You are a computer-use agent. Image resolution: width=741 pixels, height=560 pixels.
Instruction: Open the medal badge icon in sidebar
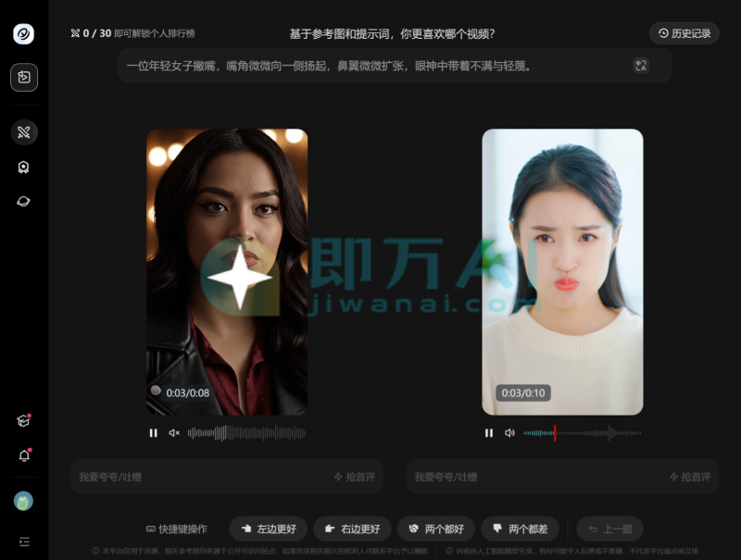point(24,168)
